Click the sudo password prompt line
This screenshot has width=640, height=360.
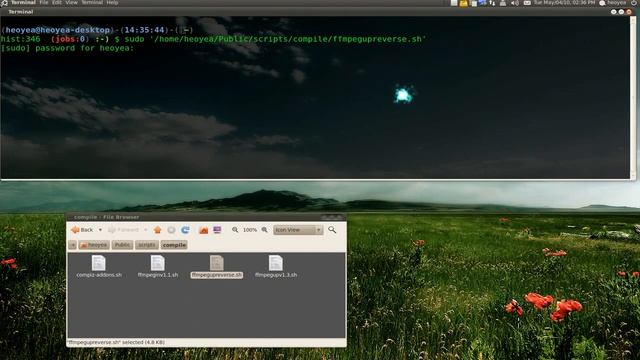[67, 48]
